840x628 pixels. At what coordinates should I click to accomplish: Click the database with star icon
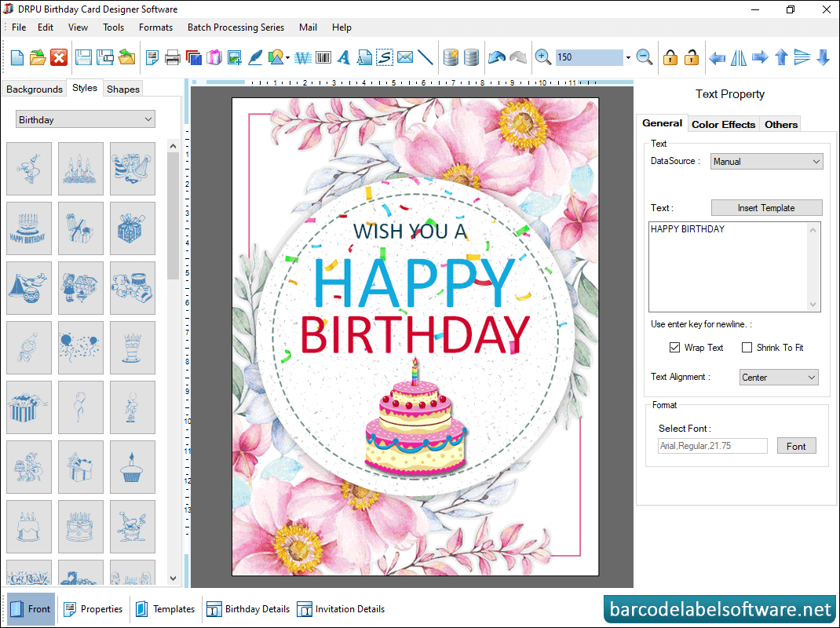[x=451, y=57]
